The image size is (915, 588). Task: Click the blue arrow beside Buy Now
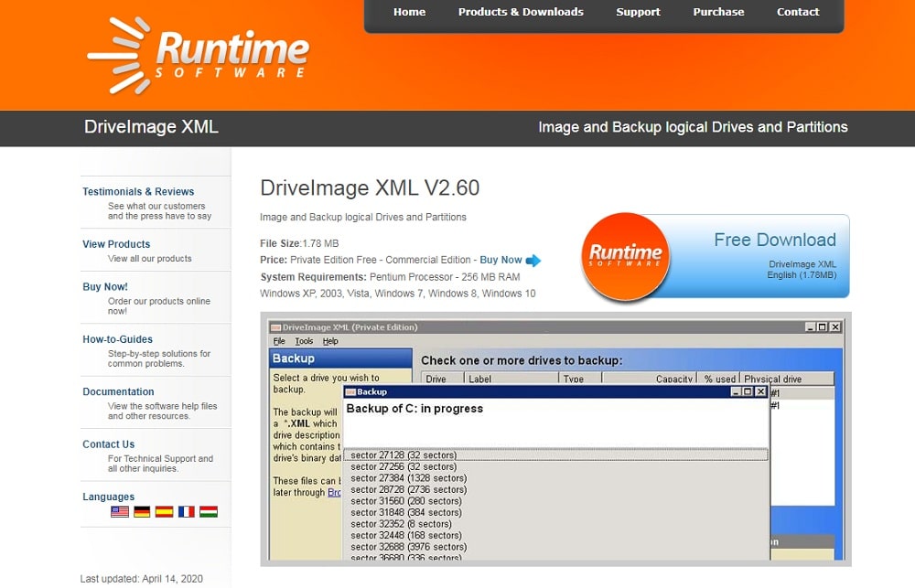point(533,261)
